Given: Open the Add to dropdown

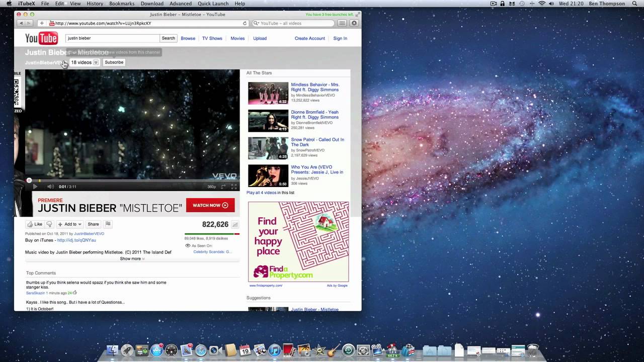Looking at the screenshot, I should point(70,224).
